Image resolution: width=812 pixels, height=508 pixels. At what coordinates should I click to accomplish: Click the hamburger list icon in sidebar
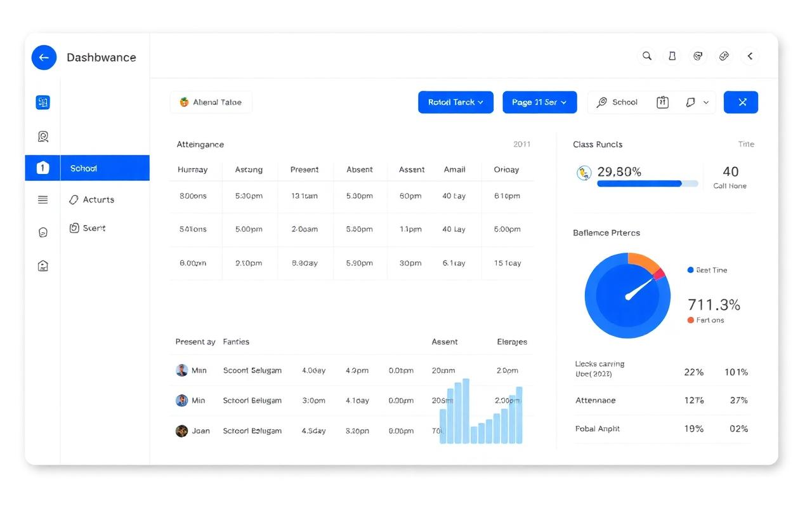pos(43,199)
